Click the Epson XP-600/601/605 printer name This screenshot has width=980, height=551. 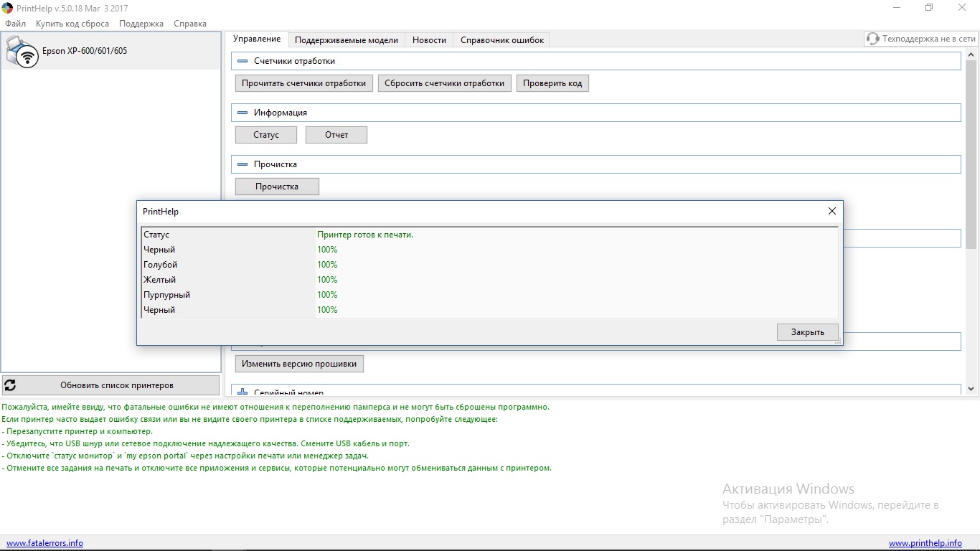coord(85,51)
